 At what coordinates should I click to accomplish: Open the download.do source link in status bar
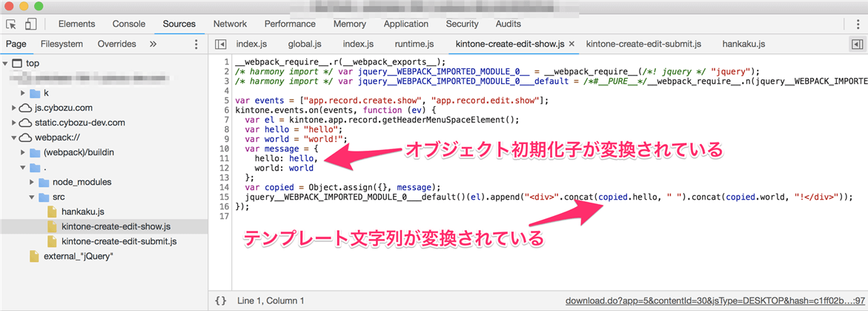tap(715, 301)
